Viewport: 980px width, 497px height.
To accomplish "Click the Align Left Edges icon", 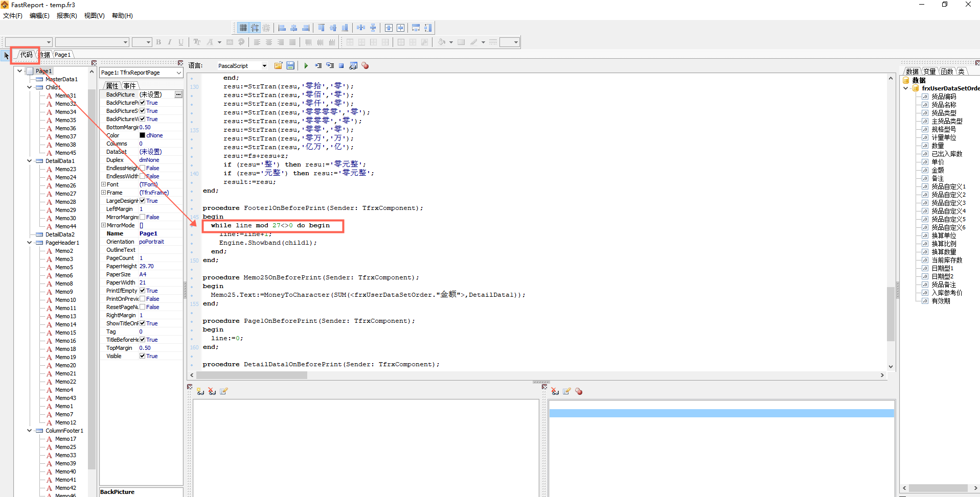I will coord(282,28).
